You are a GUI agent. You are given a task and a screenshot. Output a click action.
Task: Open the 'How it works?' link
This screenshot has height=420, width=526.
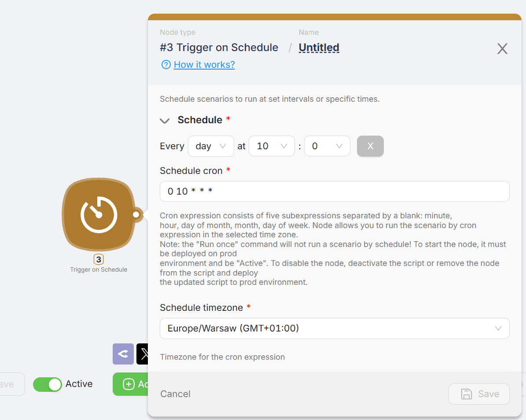pyautogui.click(x=204, y=64)
